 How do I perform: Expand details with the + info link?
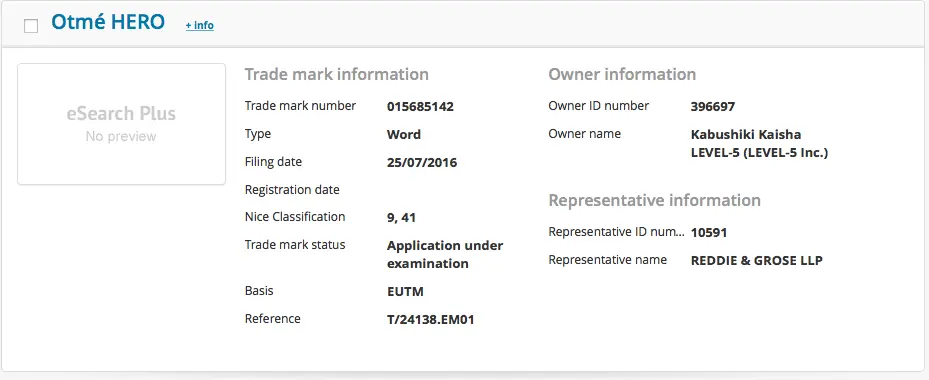pyautogui.click(x=200, y=25)
